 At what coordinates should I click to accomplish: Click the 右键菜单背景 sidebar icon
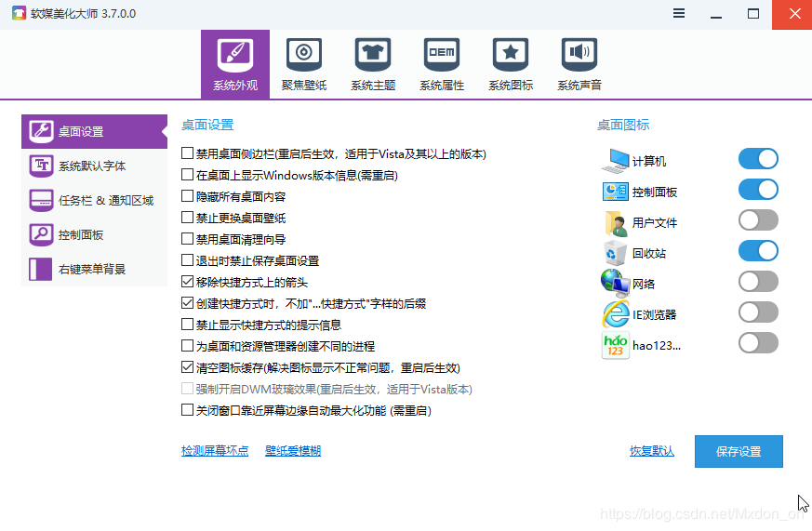[41, 269]
